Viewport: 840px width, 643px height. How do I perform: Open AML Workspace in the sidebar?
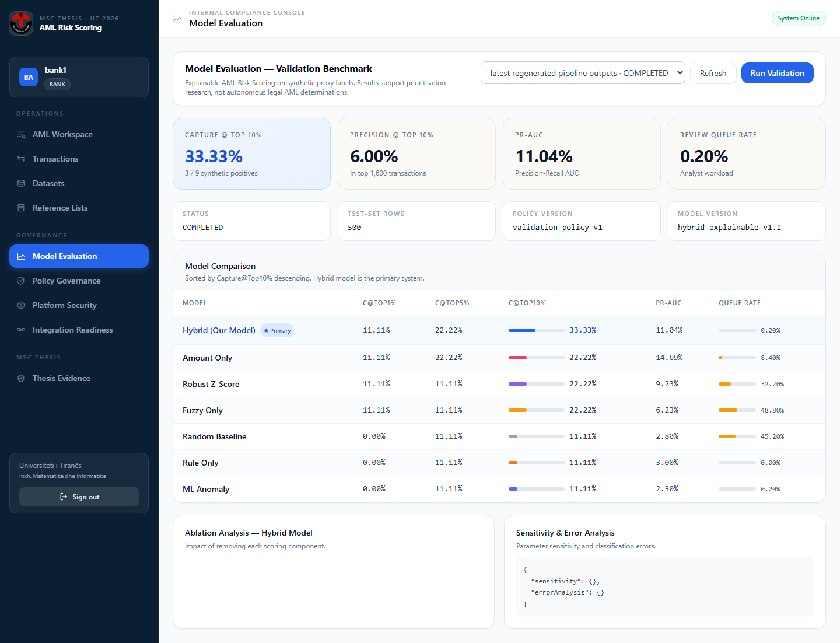[79, 134]
